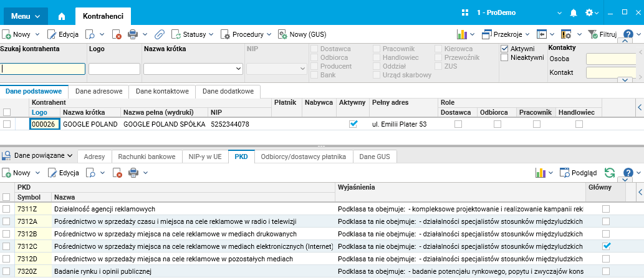Open the Dane GUS tab
This screenshot has width=644, height=280.
[374, 157]
